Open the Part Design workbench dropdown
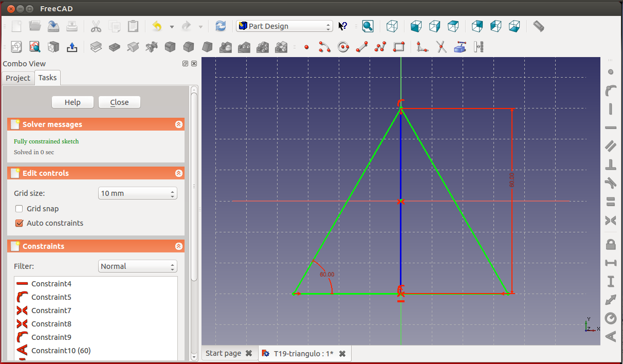 pyautogui.click(x=284, y=26)
